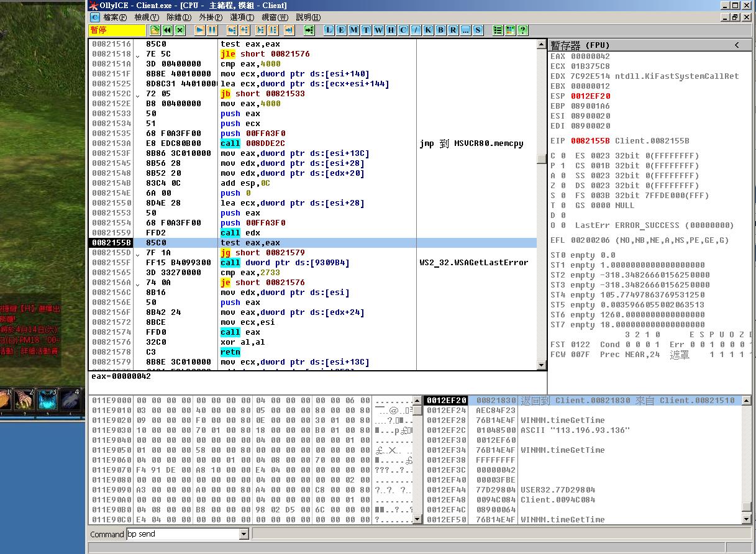Open the Executable modules window (E button)
The image size is (756, 554).
pos(341,30)
